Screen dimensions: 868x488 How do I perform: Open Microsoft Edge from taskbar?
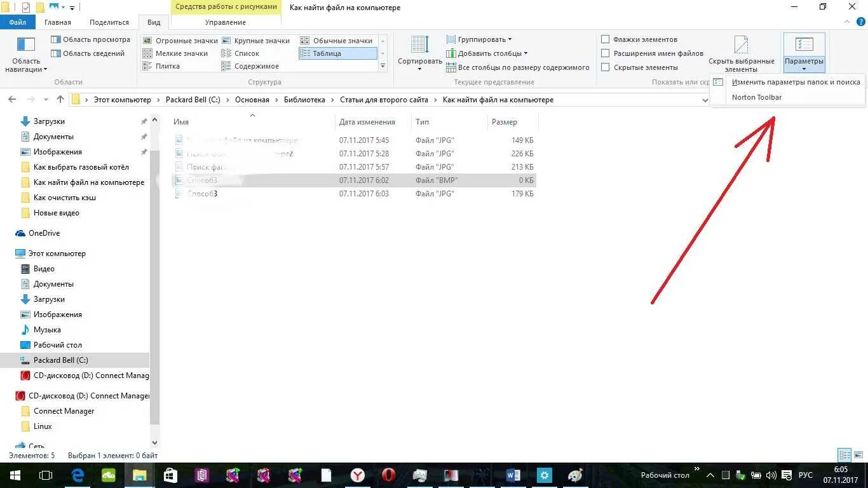tap(78, 475)
